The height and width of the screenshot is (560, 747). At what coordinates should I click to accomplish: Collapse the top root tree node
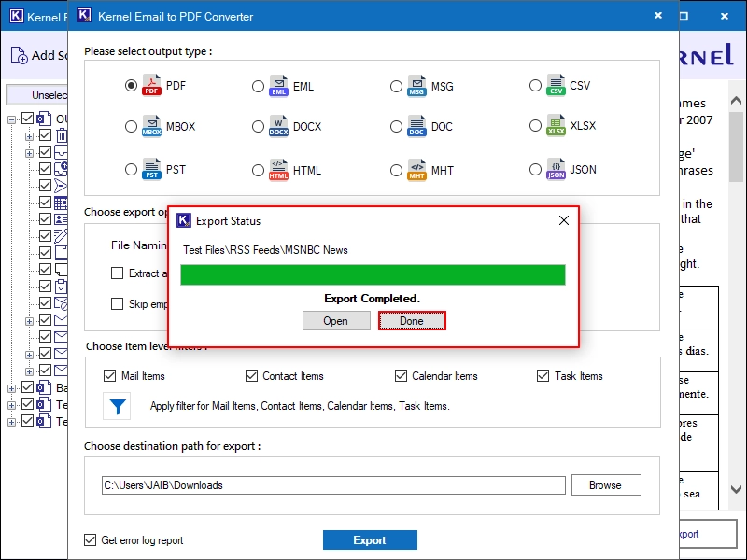tap(11, 119)
